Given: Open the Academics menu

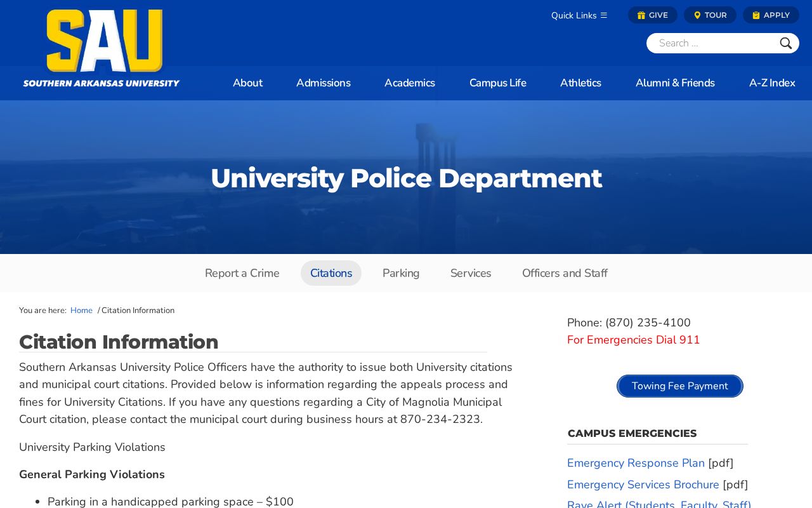Looking at the screenshot, I should (x=410, y=83).
